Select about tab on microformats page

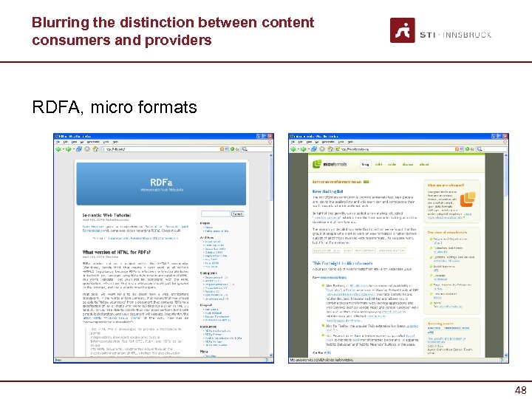point(424,164)
